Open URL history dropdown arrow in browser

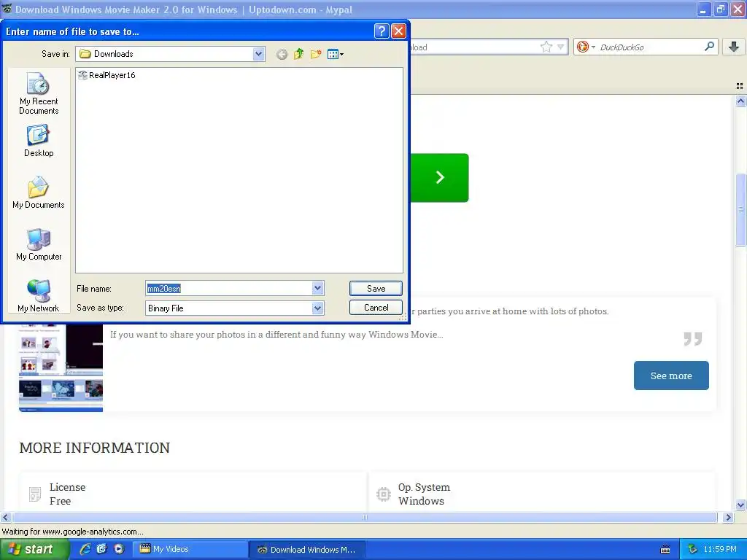tap(561, 47)
